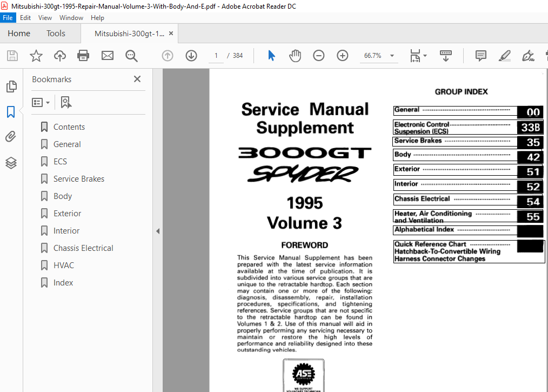Close the Mitsubishi-300gt document tab
Viewport: 548px width, 392px height.
(x=171, y=33)
